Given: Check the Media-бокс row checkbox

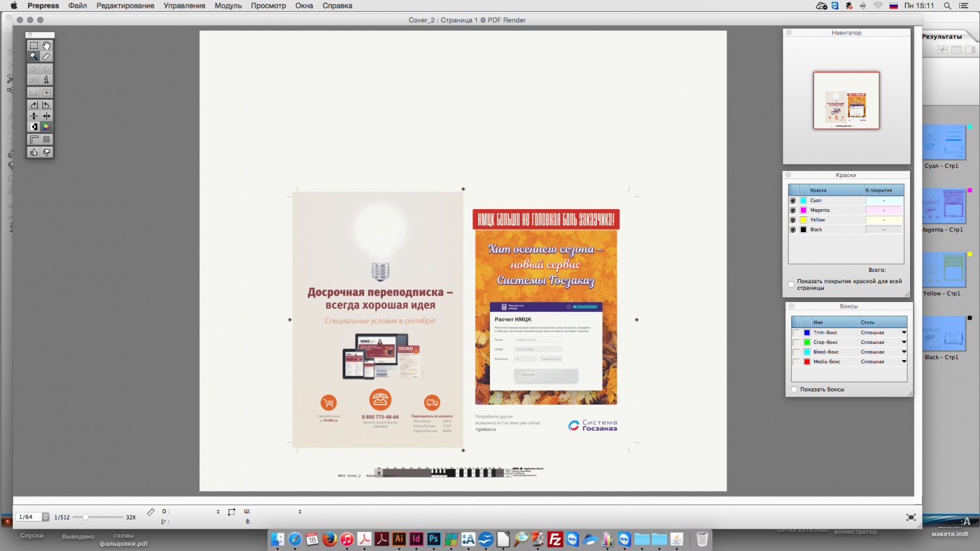Looking at the screenshot, I should point(796,361).
